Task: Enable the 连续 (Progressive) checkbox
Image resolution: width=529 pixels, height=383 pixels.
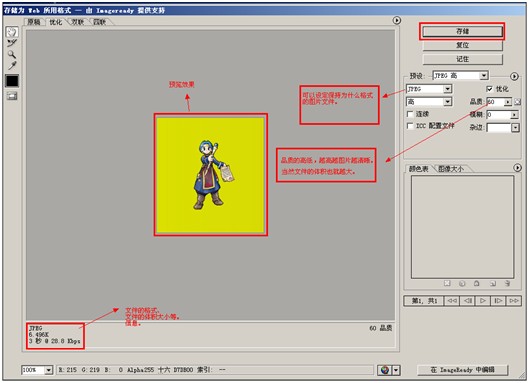Action: [x=410, y=114]
